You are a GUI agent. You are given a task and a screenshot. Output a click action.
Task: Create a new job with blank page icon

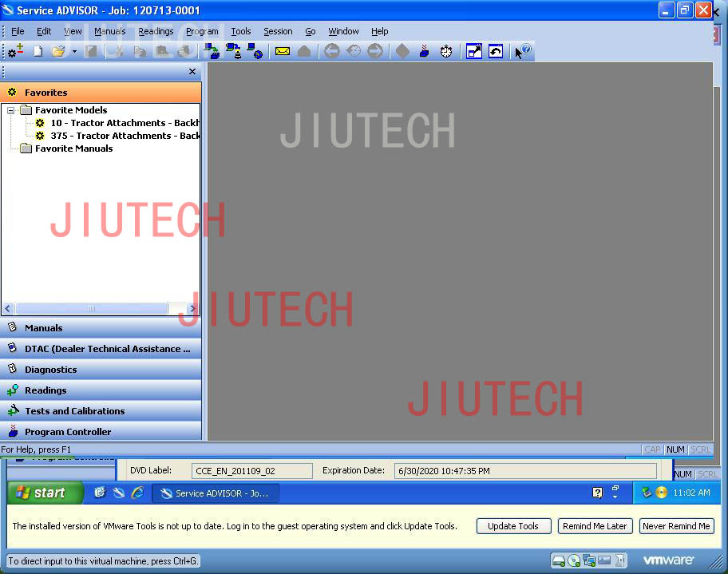pyautogui.click(x=38, y=51)
